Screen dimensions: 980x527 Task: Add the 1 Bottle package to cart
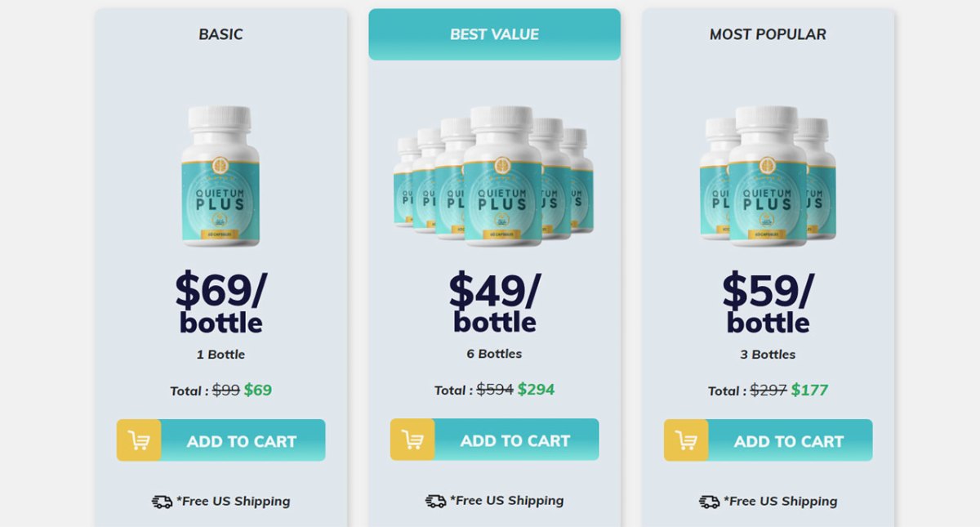pyautogui.click(x=242, y=441)
